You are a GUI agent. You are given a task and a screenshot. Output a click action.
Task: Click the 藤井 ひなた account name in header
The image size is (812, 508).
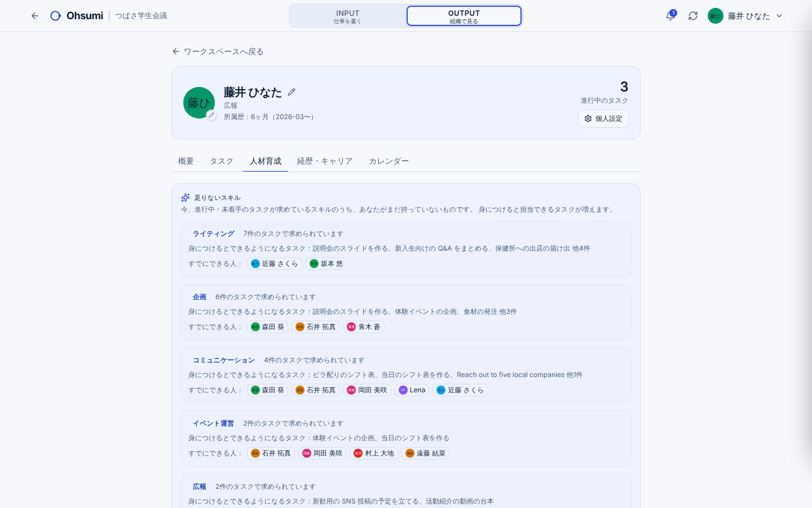pyautogui.click(x=749, y=16)
